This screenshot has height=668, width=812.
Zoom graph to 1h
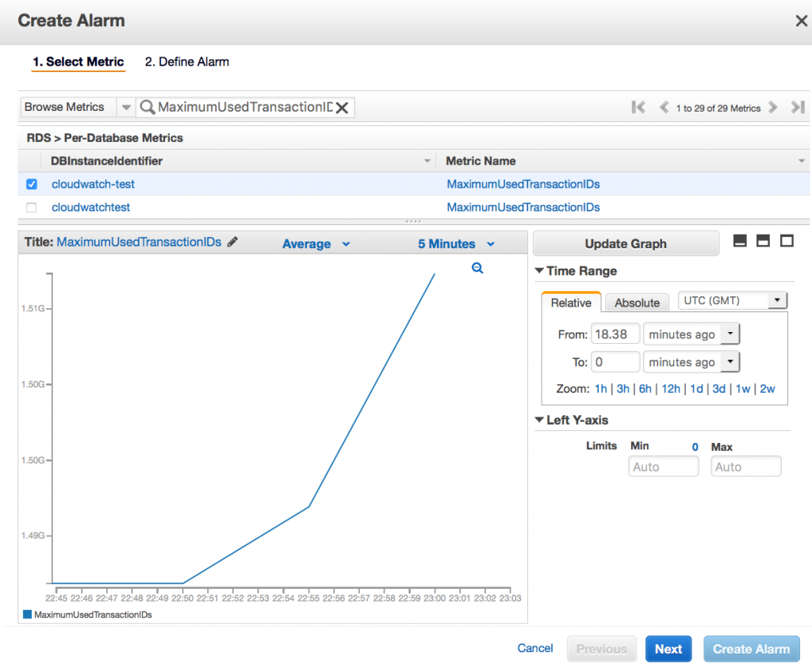coord(601,388)
